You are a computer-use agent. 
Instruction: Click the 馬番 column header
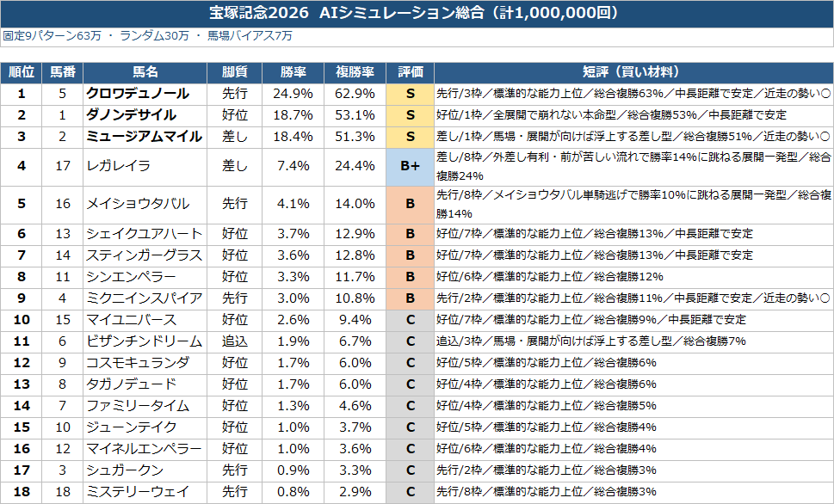62,72
